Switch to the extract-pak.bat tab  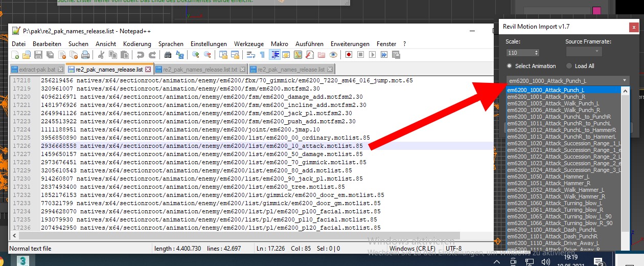click(x=37, y=70)
